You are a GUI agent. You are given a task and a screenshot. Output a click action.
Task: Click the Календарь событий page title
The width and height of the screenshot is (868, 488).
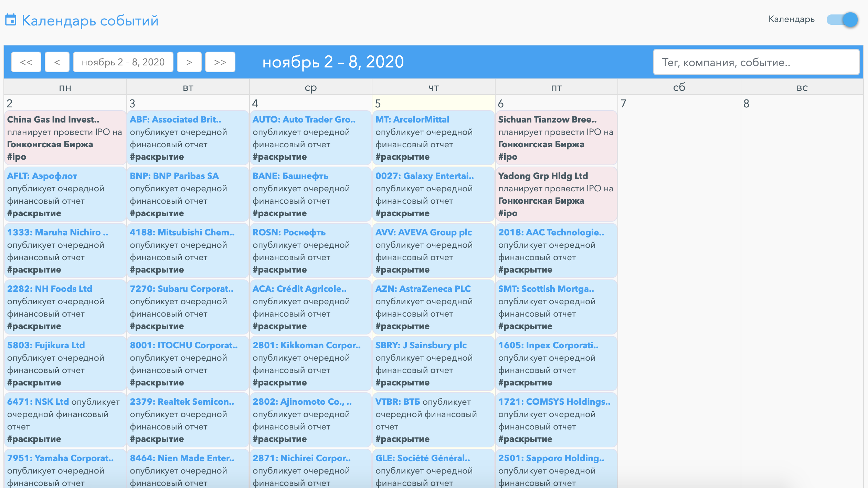point(90,21)
